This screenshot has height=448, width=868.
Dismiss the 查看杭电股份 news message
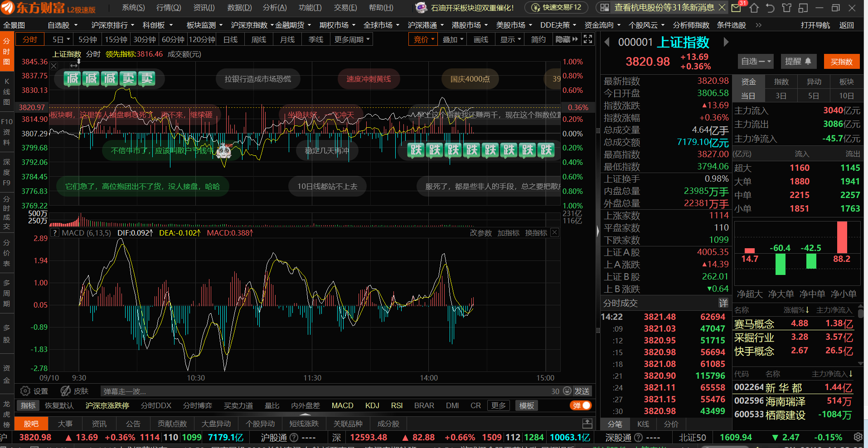tap(722, 8)
